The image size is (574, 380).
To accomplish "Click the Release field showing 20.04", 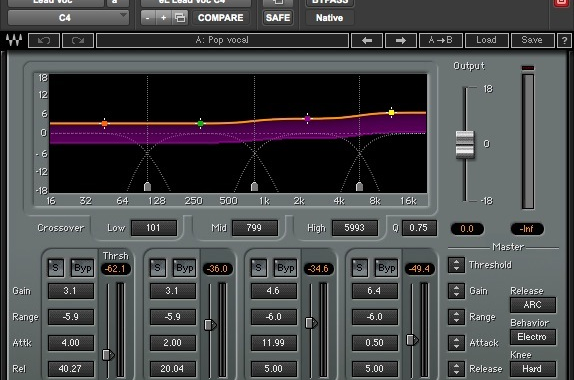I will [172, 369].
